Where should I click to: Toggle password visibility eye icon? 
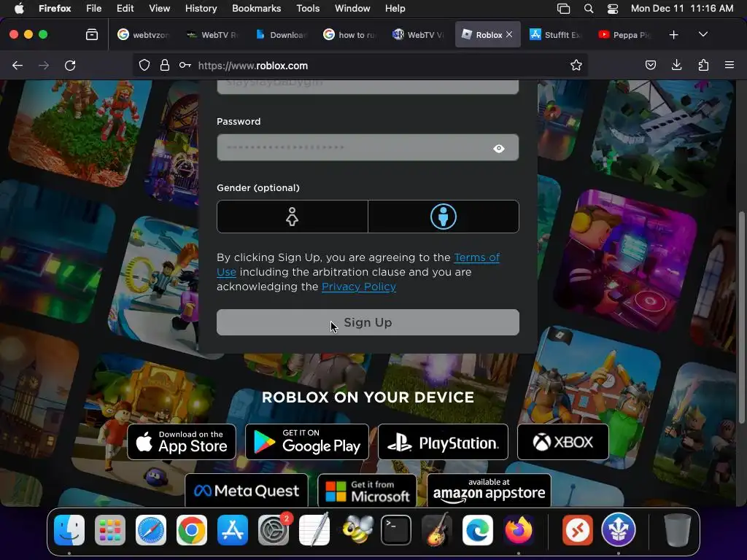point(499,149)
